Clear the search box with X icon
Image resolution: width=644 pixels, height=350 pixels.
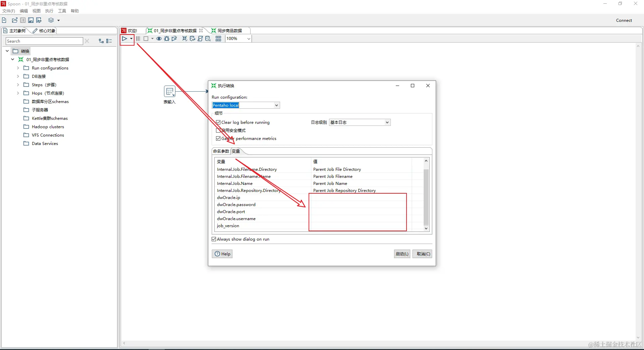[87, 41]
